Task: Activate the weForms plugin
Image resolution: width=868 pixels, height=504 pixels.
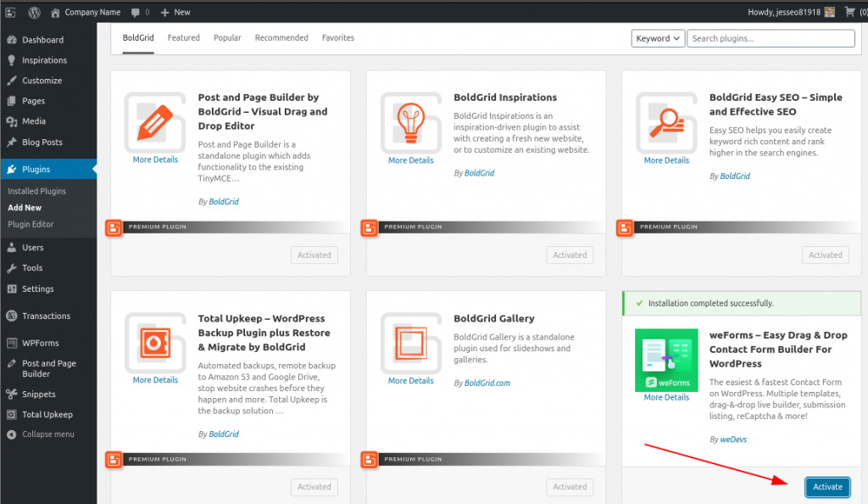Action: click(x=827, y=487)
